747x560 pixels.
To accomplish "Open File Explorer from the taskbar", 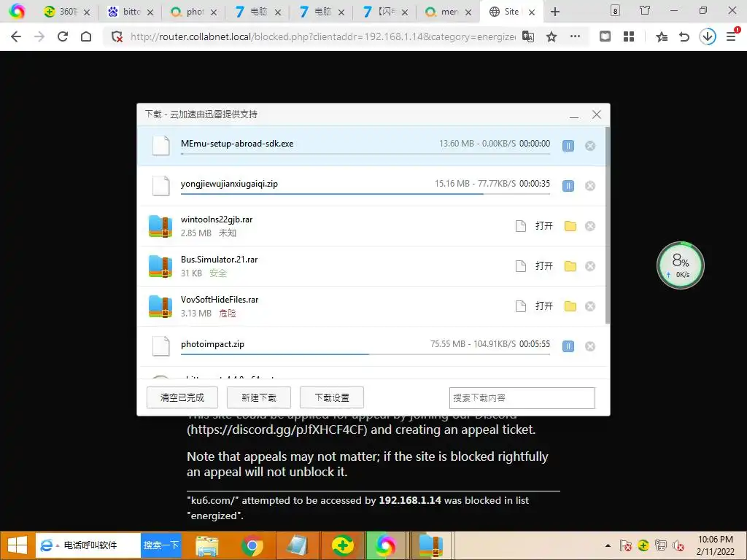I will (206, 545).
